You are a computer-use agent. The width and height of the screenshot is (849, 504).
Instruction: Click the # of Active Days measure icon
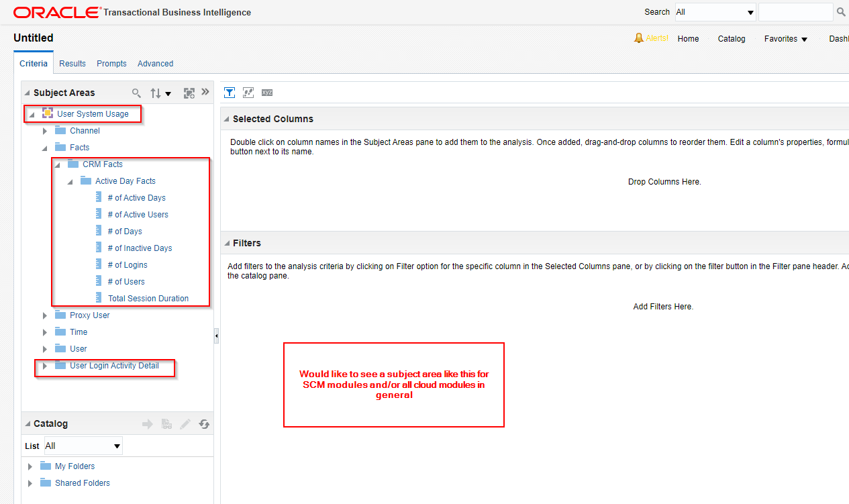[99, 197]
